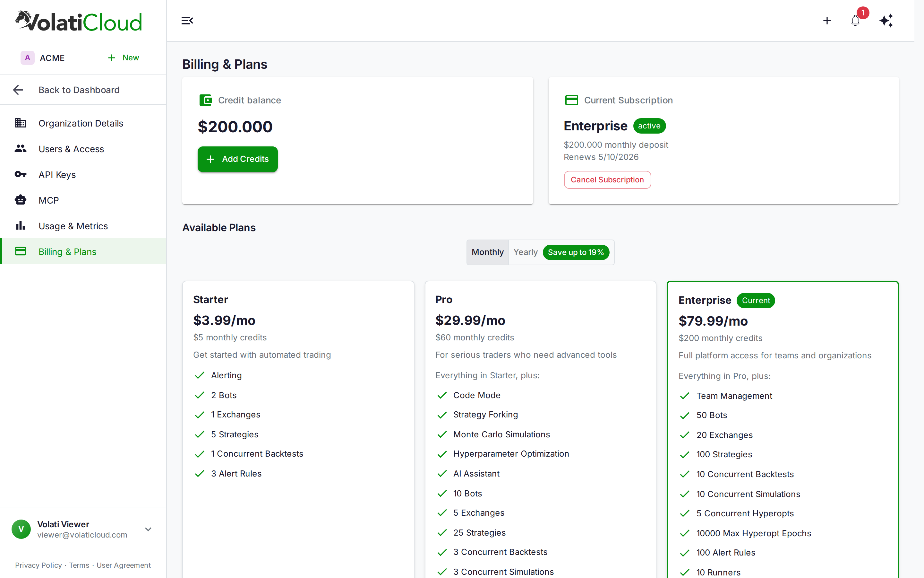Click the API Keys key icon
The image size is (924, 578).
[x=21, y=174]
